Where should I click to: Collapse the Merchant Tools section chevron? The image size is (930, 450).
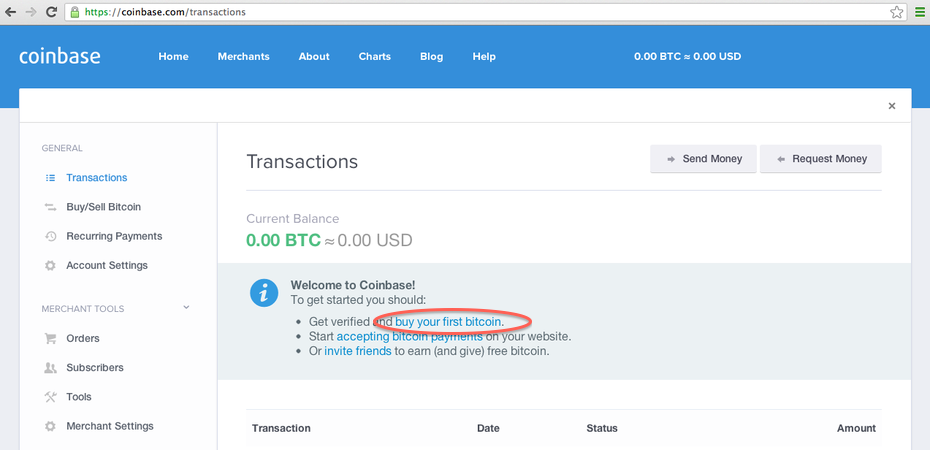(x=186, y=308)
